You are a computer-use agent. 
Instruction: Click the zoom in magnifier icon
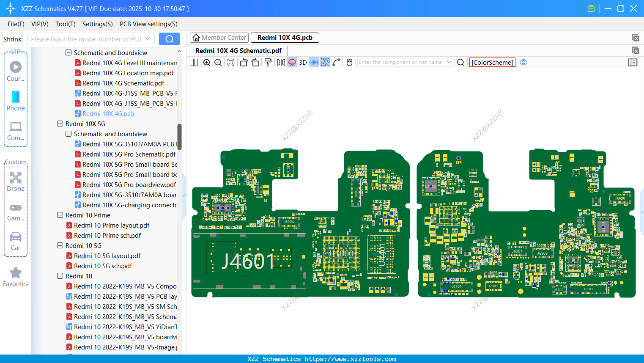[207, 63]
